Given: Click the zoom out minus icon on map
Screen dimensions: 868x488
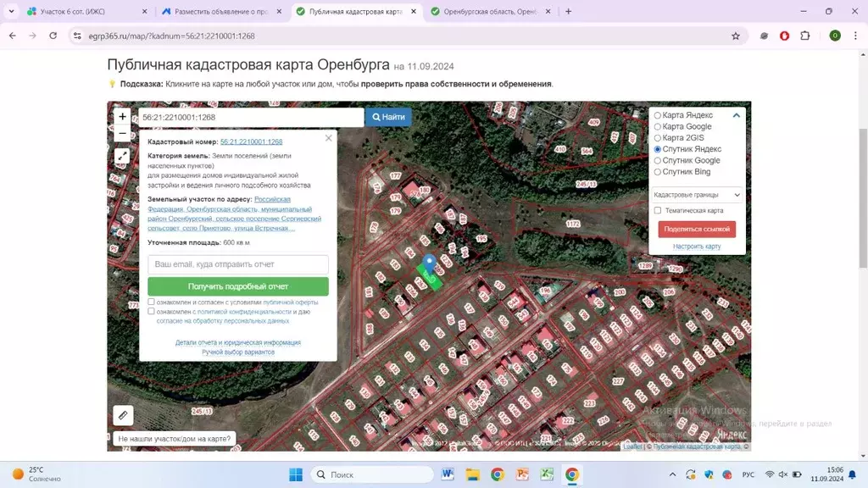Looking at the screenshot, I should tap(122, 133).
